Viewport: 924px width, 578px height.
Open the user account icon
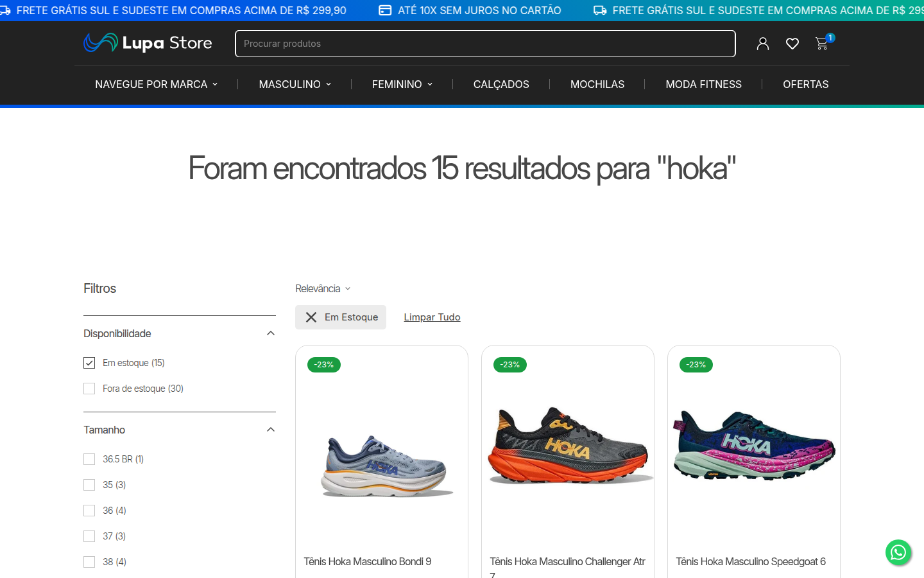[x=762, y=44]
